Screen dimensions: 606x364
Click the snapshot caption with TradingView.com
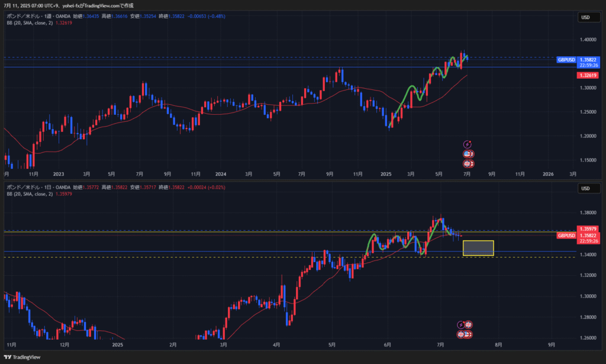pos(69,5)
